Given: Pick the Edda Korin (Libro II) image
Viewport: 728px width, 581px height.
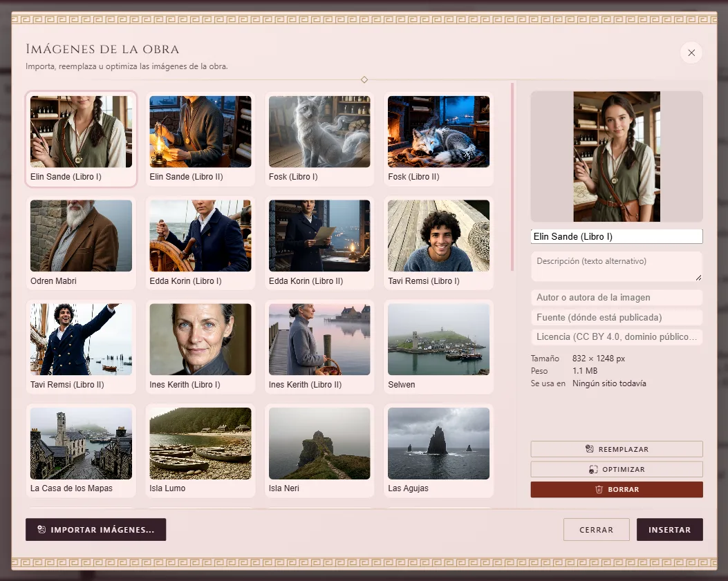Looking at the screenshot, I should (319, 242).
